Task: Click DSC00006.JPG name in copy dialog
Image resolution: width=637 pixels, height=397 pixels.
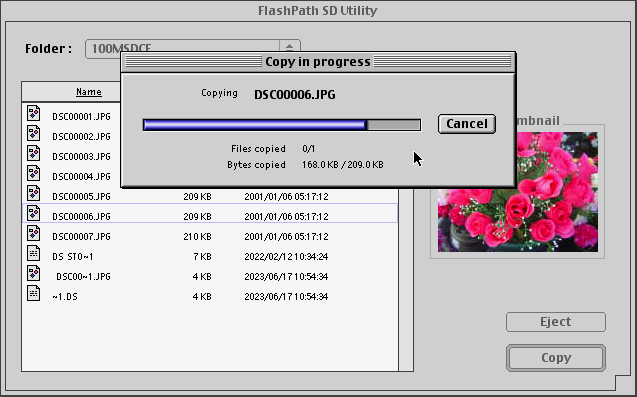Action: click(295, 95)
